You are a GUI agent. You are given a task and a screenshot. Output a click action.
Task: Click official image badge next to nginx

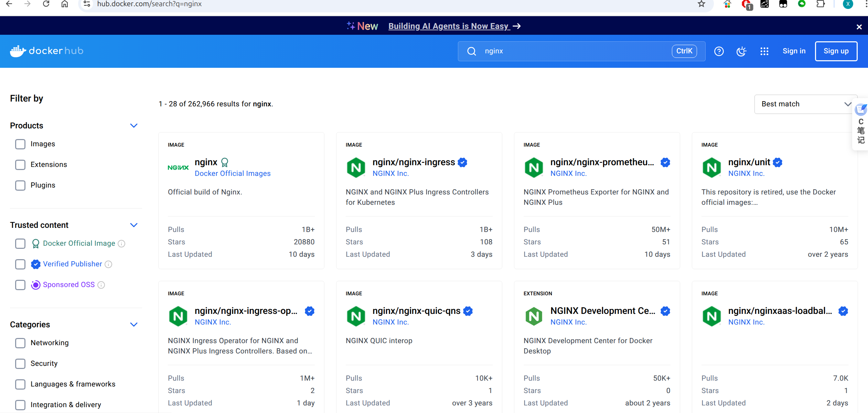tap(225, 162)
